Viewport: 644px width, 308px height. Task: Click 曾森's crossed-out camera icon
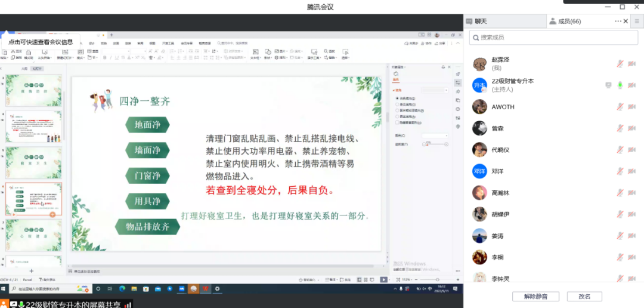point(631,128)
